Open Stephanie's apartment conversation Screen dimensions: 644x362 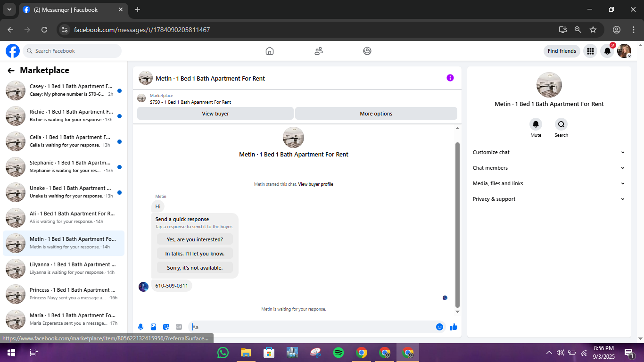64,167
